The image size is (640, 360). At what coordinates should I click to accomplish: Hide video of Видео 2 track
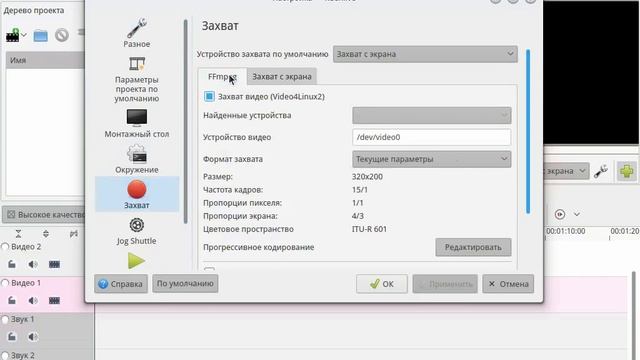coord(54,264)
